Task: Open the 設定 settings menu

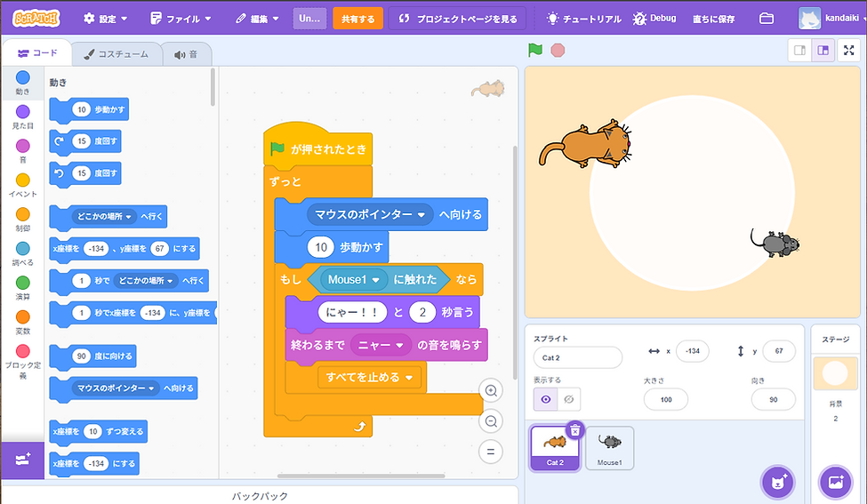Action: 105,19
